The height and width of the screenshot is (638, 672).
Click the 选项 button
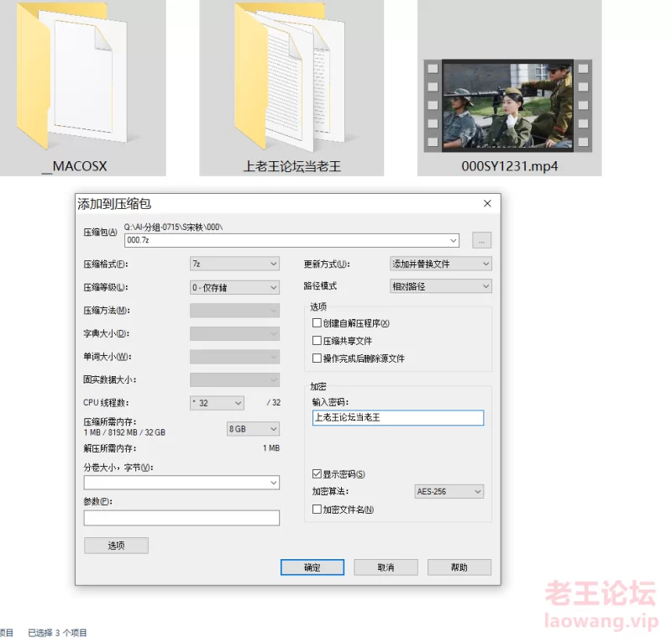pos(116,545)
